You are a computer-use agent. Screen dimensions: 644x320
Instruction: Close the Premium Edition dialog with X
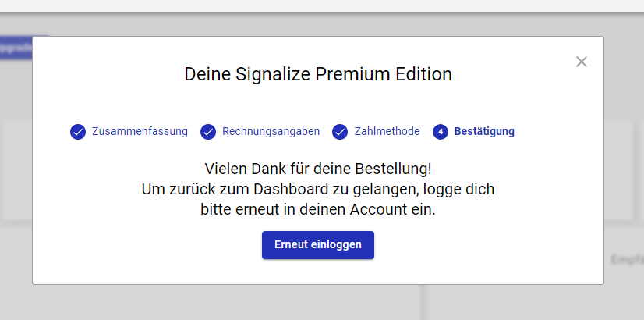581,62
